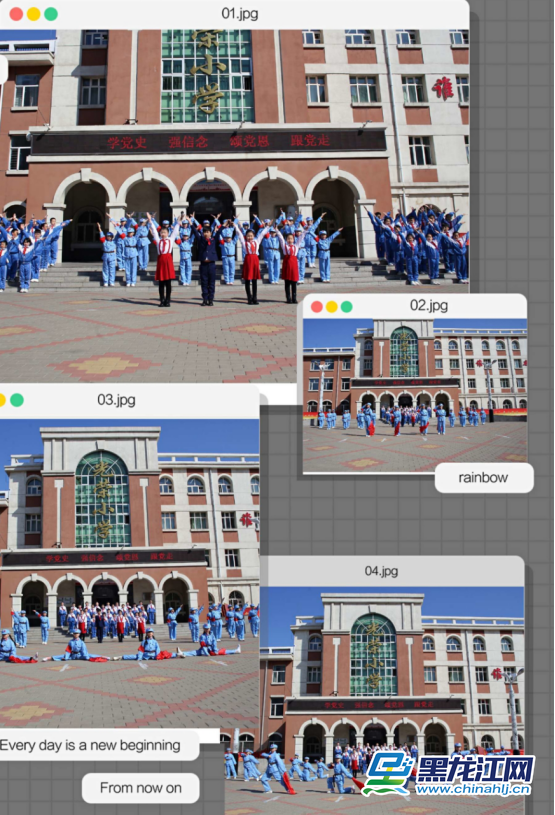Image resolution: width=555 pixels, height=815 pixels.
Task: Open the photo in 03.jpg window
Action: pos(129,573)
